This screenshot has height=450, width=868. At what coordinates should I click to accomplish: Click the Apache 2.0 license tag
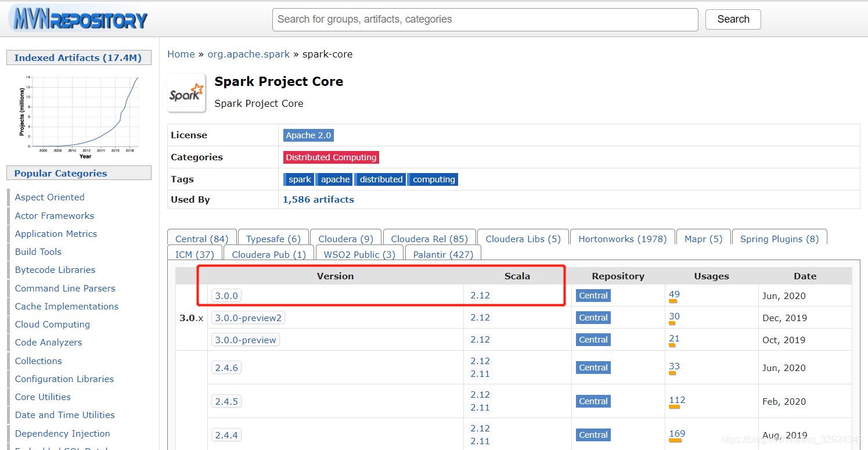click(x=308, y=135)
